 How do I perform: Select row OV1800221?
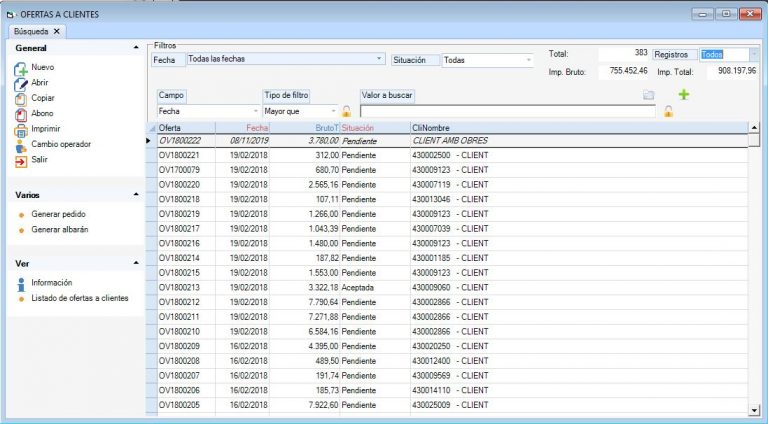point(447,155)
